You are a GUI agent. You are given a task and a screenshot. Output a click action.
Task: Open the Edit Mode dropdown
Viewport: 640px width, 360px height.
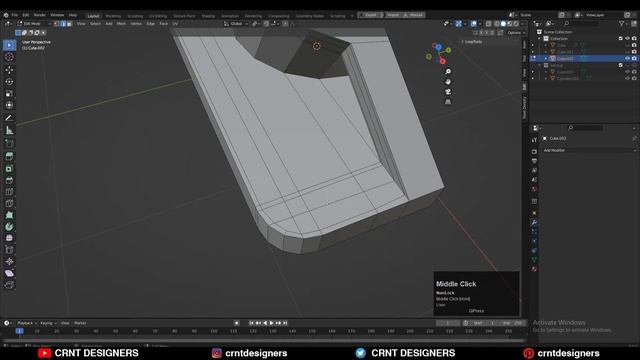pyautogui.click(x=34, y=24)
